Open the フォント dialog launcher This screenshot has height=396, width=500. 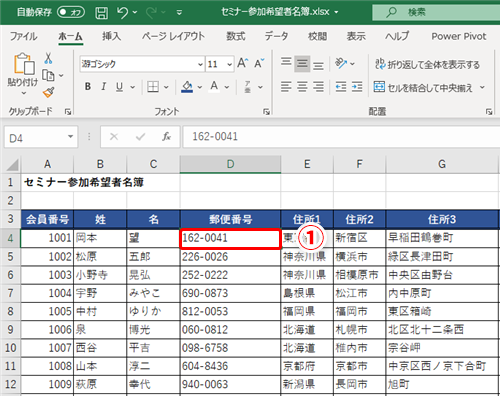tap(266, 112)
